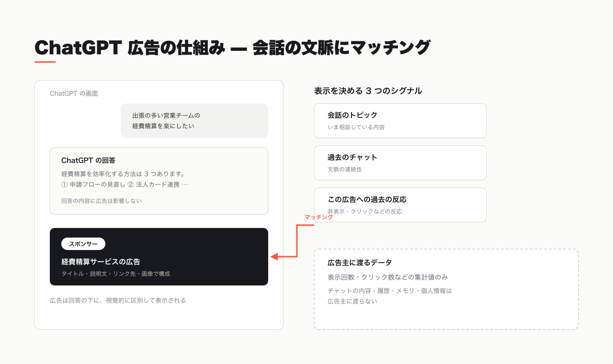Screen dimensions: 613x364
Task: Click the note 回答の内容に広告は影響しない
Action: (102, 201)
